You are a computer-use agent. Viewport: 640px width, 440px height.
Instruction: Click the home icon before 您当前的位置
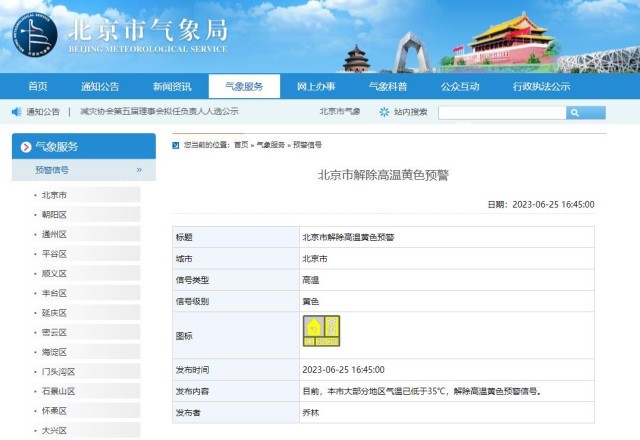click(176, 145)
